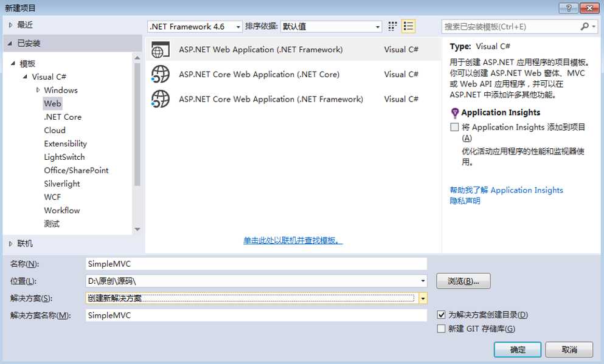Click the 确定 button
The width and height of the screenshot is (604, 364).
click(x=518, y=349)
